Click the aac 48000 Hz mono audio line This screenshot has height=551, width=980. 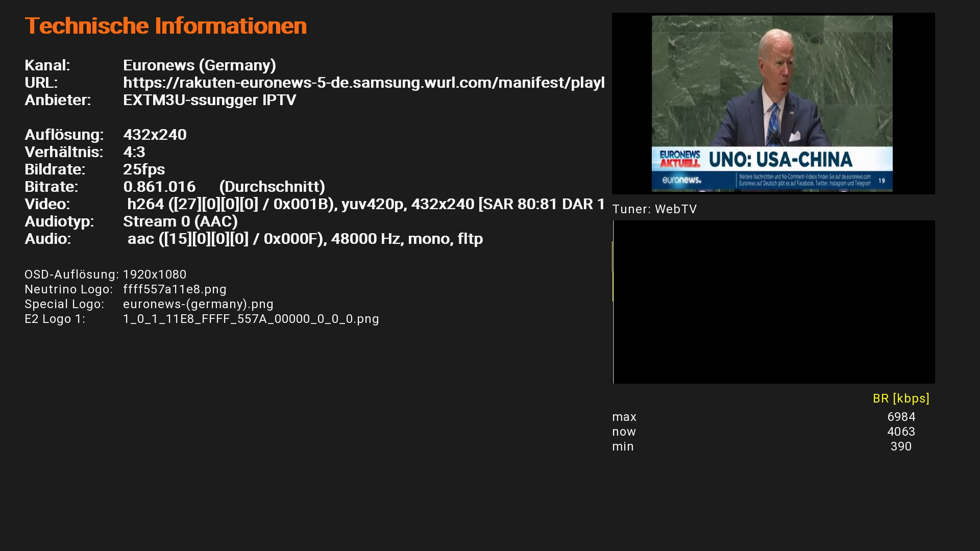point(305,239)
